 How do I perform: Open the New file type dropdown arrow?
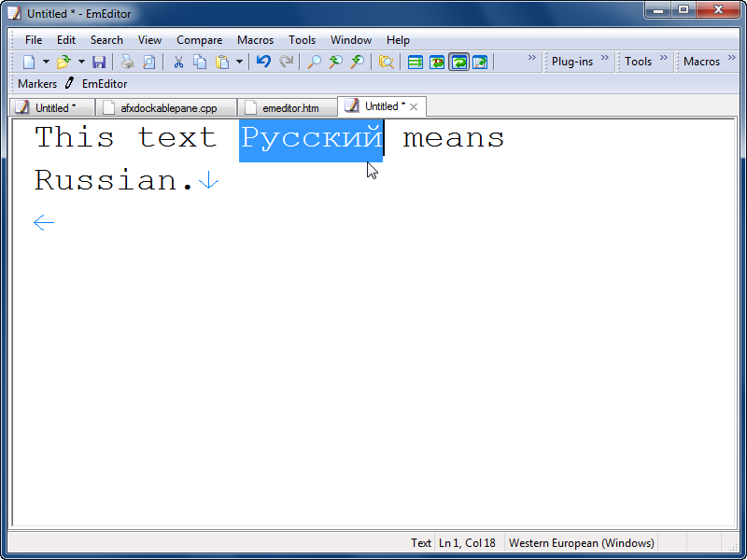click(x=46, y=62)
